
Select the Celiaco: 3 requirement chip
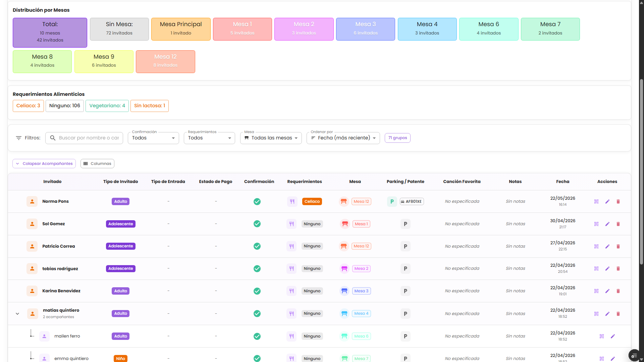coord(28,106)
